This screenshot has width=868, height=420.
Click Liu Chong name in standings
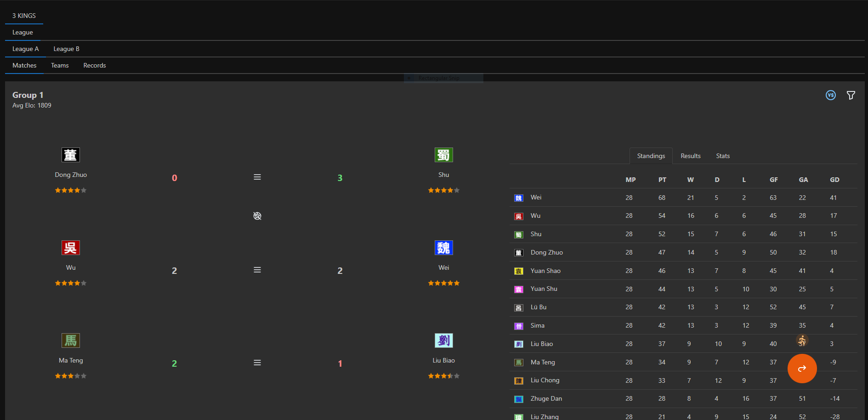(x=545, y=380)
